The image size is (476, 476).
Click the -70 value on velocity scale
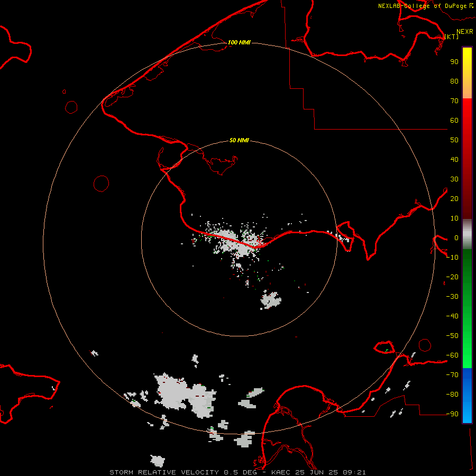[x=452, y=375]
